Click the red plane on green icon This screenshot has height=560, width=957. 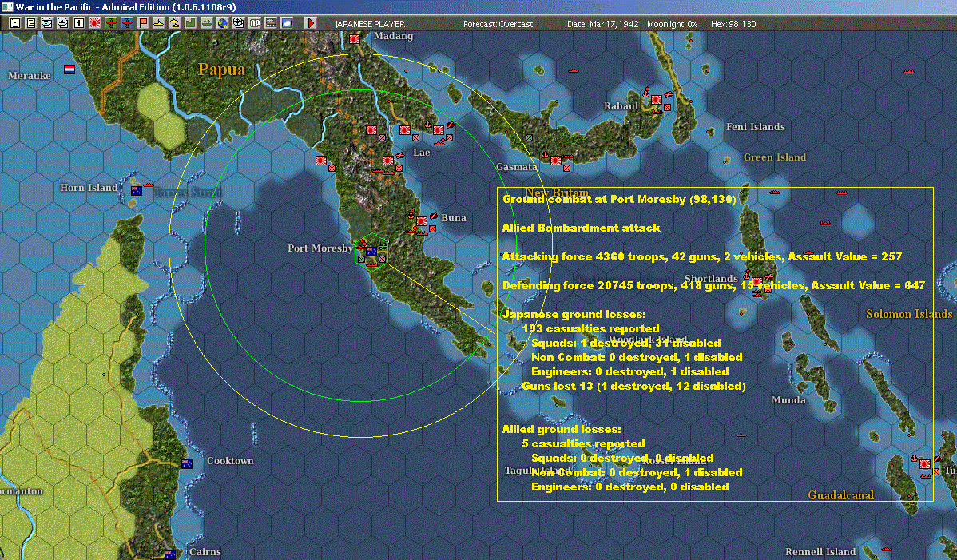(x=111, y=23)
